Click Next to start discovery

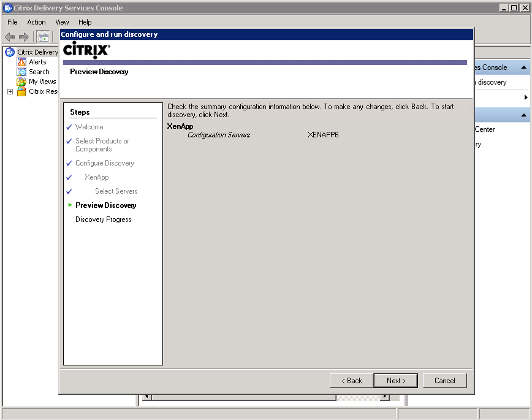pyautogui.click(x=395, y=381)
